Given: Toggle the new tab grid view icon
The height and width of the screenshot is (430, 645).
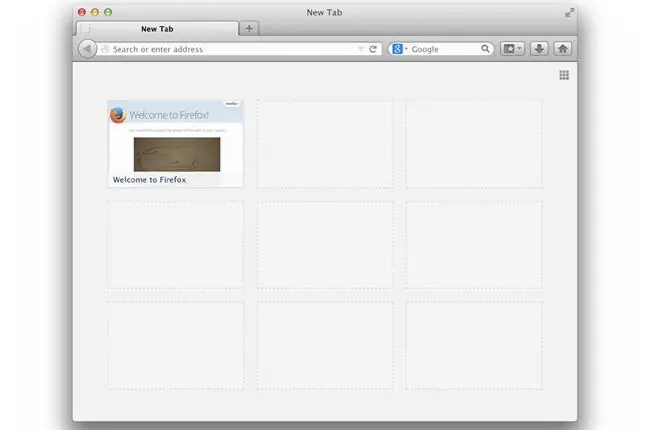Looking at the screenshot, I should pyautogui.click(x=564, y=75).
